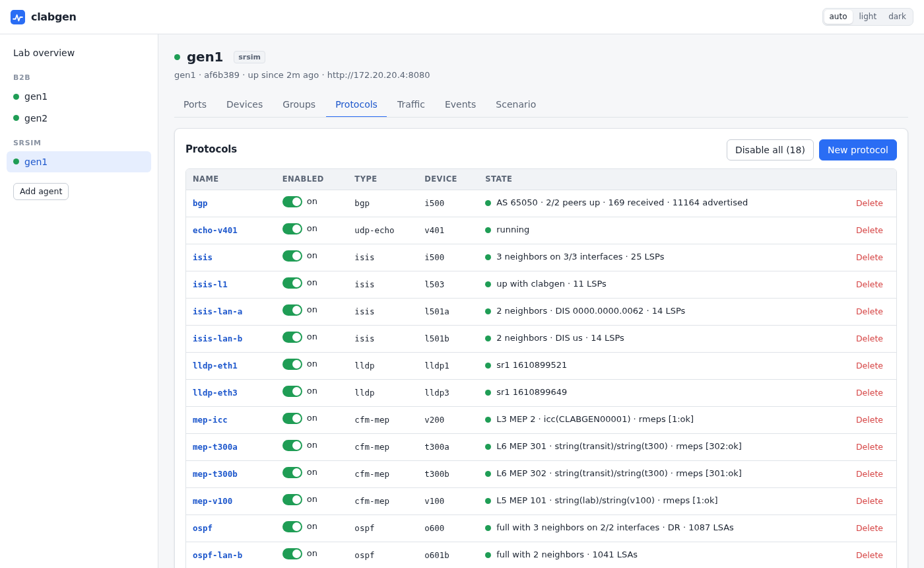The height and width of the screenshot is (568, 924).
Task: Open the ospf-lan-b protocol link
Action: (x=218, y=555)
